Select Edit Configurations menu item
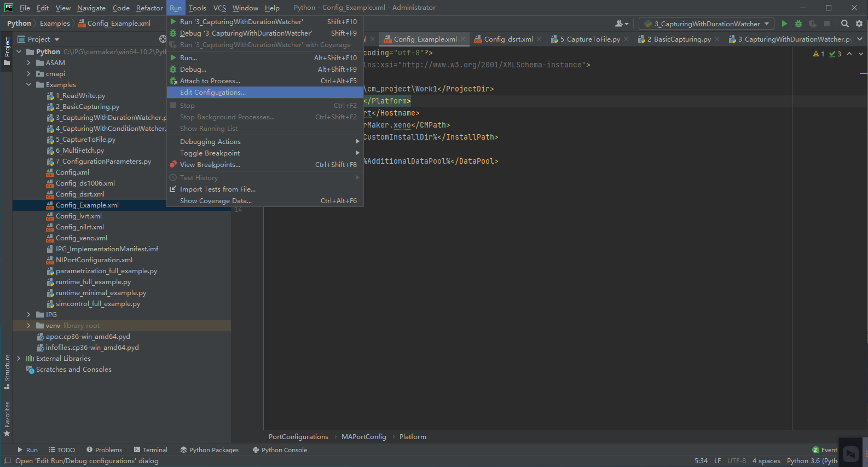This screenshot has height=467, width=868. (265, 93)
